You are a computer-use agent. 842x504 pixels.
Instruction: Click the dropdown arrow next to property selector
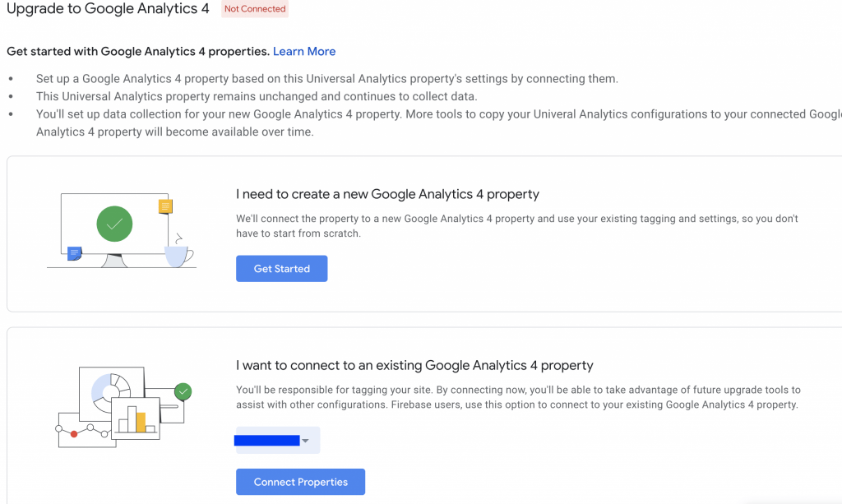(306, 441)
